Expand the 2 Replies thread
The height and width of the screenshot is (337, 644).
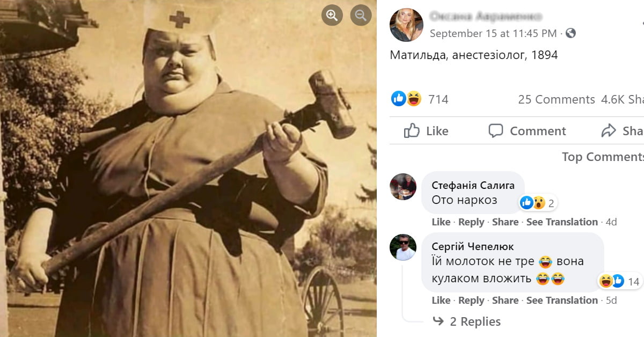pyautogui.click(x=467, y=321)
